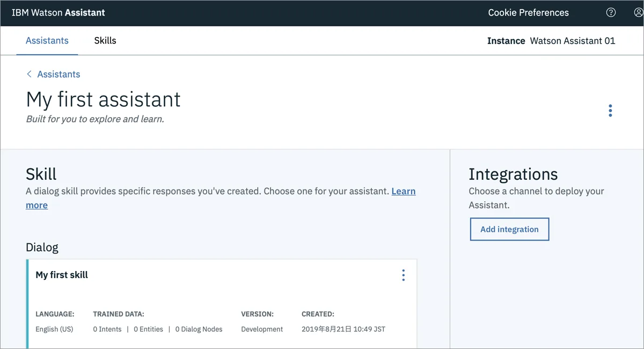Click the 0 Dialog Nodes value
This screenshot has height=349, width=644.
(199, 329)
